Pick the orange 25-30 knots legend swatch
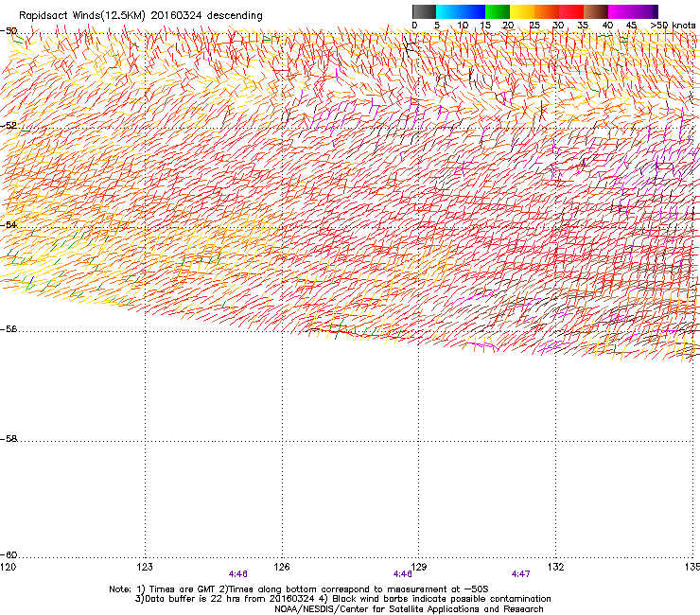700x615 pixels. tap(547, 11)
